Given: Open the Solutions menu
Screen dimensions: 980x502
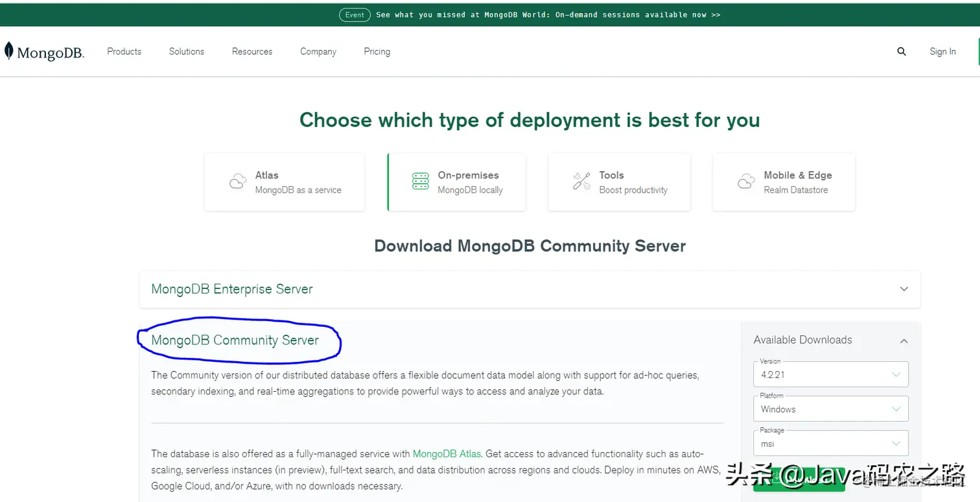Looking at the screenshot, I should 187,51.
